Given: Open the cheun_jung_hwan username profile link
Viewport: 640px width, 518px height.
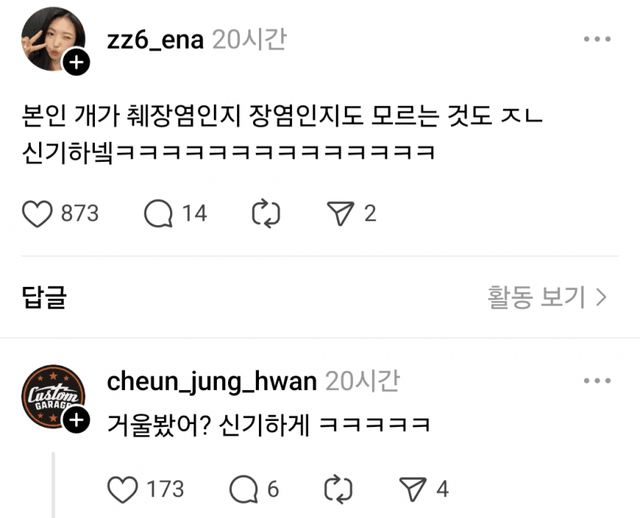Looking at the screenshot, I should coord(212,382).
